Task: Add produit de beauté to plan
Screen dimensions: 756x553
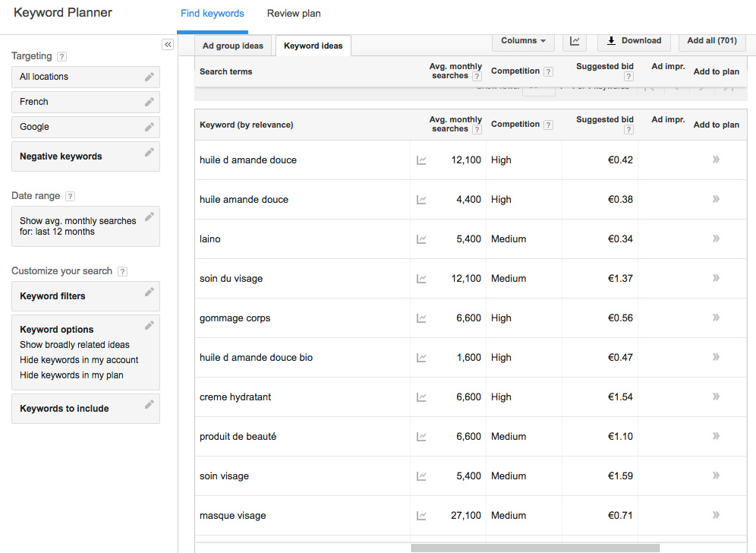Action: 716,436
